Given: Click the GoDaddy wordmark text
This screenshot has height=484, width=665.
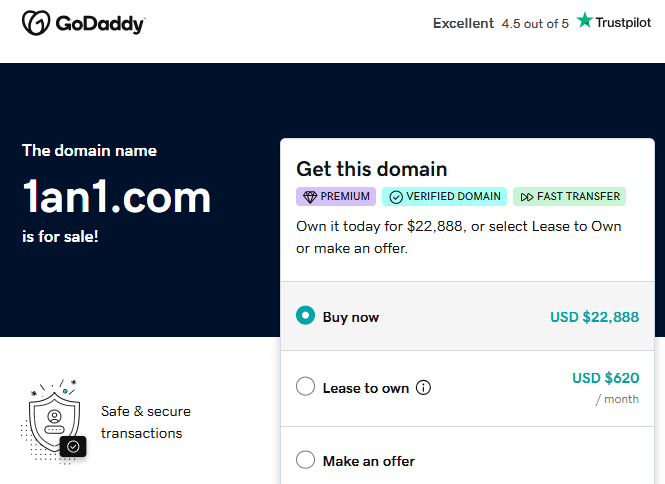Looking at the screenshot, I should pyautogui.click(x=100, y=24).
